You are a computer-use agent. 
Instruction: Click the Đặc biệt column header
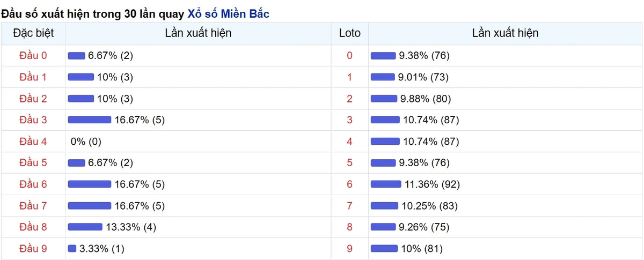[33, 33]
